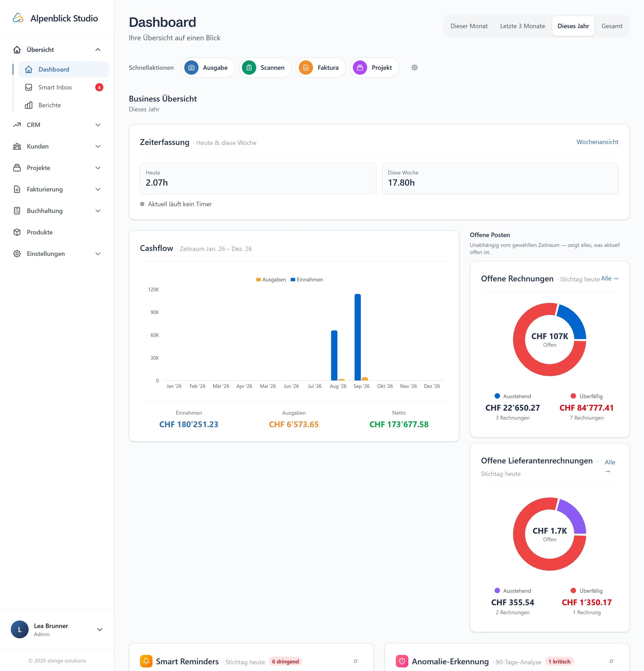This screenshot has width=644, height=671.
Task: Toggle Einnahmen legend swatch in Cashflow chart
Action: pyautogui.click(x=293, y=280)
